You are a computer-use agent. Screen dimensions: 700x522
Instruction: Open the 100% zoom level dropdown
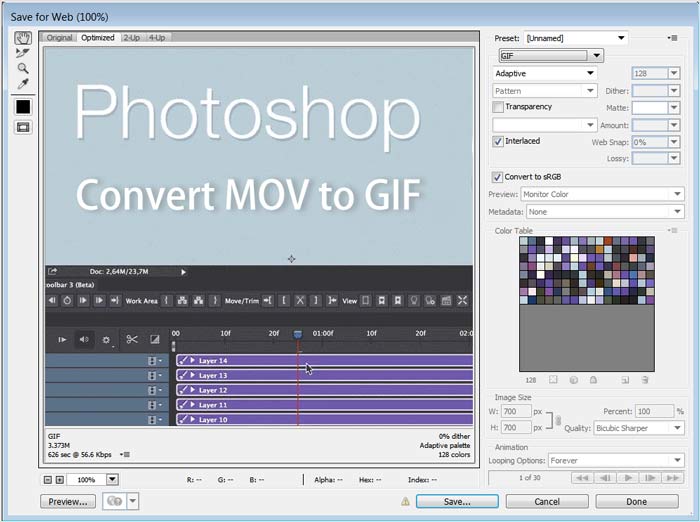[x=112, y=480]
